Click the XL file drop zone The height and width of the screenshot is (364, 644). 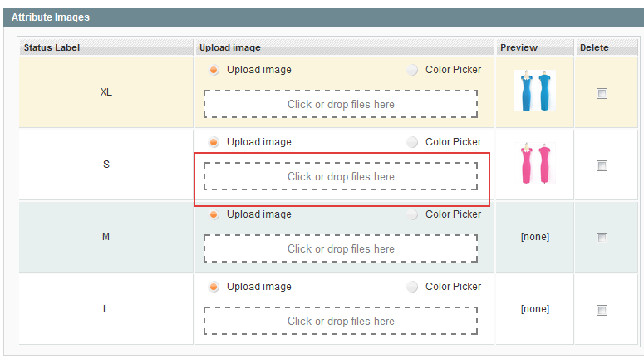[x=341, y=104]
